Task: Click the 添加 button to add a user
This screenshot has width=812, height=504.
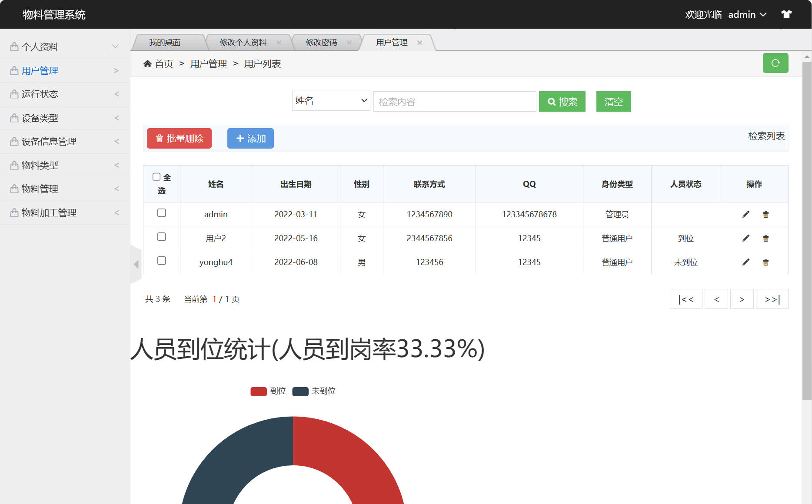Action: pyautogui.click(x=250, y=138)
